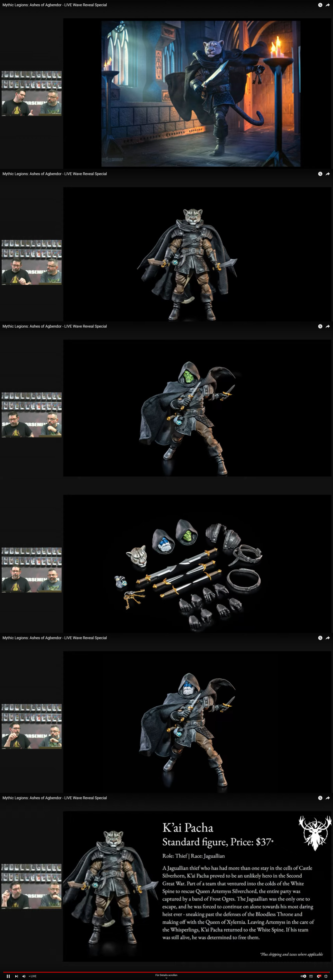Expand details chevron under 'Für Details scrollen'
Screen dimensions: 333x980
[166, 978]
